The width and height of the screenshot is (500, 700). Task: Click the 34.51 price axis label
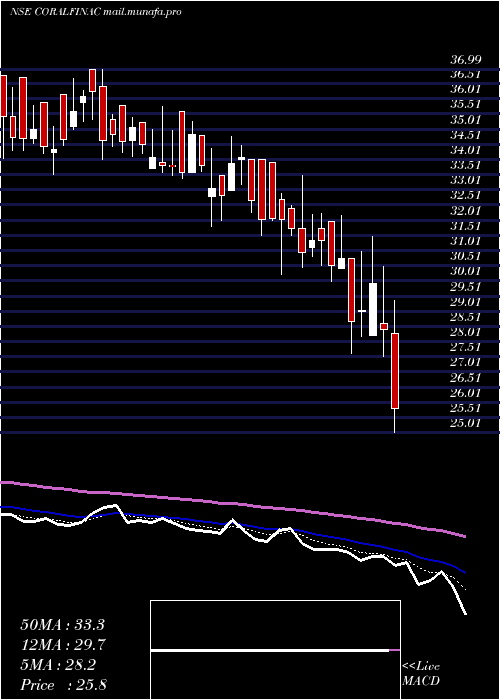(464, 135)
